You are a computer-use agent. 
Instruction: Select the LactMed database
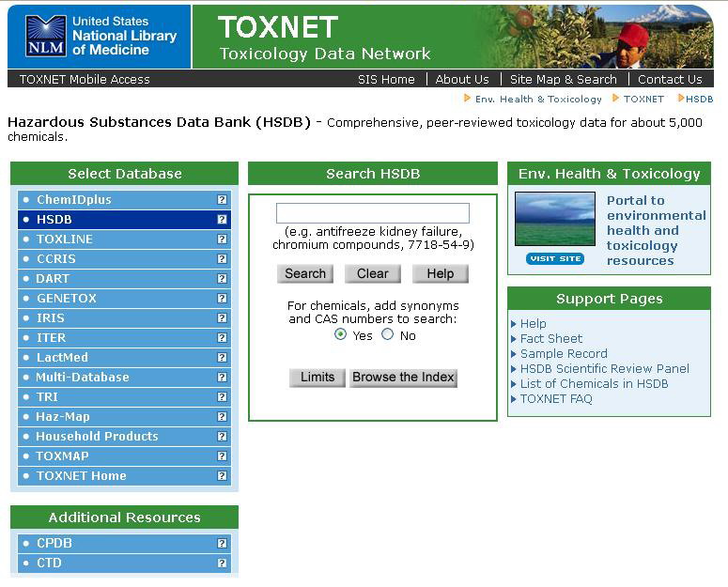click(x=124, y=357)
